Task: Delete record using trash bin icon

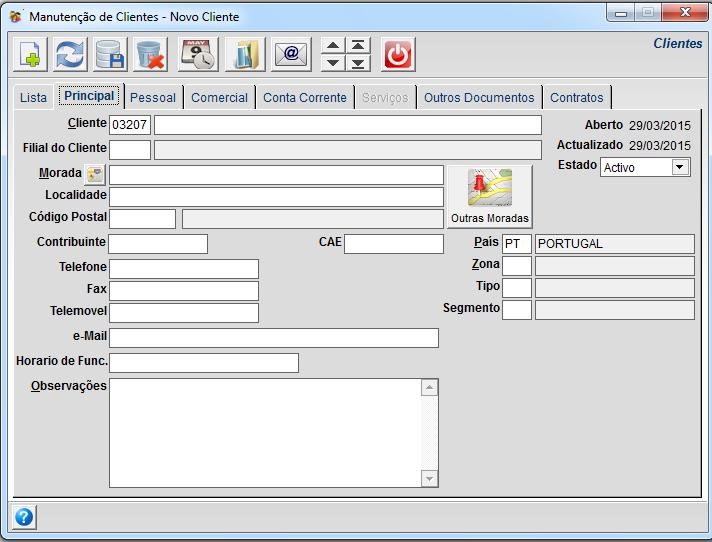Action: pyautogui.click(x=151, y=54)
